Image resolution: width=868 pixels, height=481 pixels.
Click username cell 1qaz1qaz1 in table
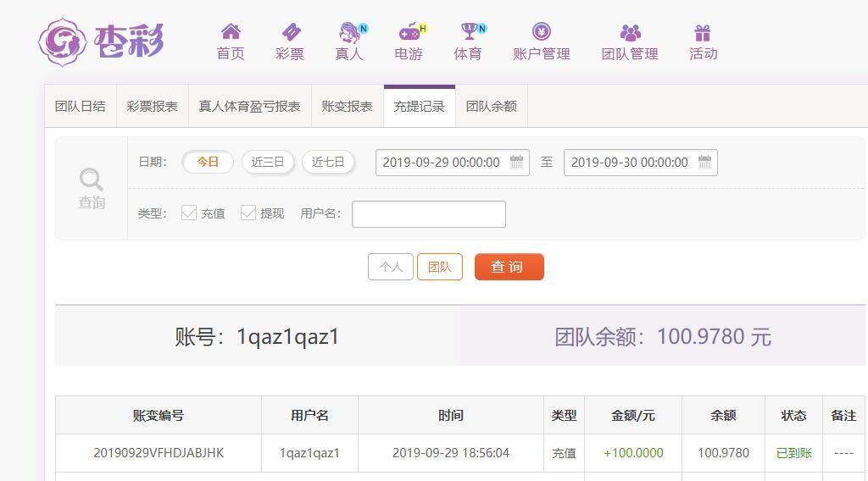pos(309,453)
